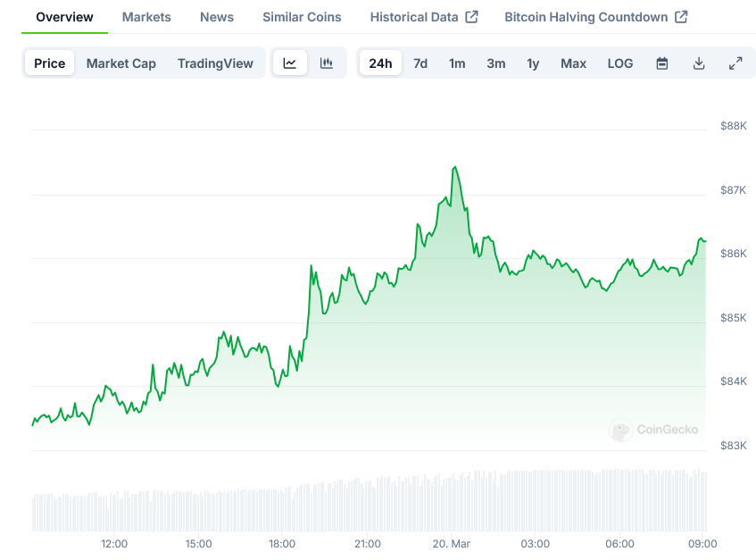Screen dimensions: 756x560
Task: Toggle the LOG scale option
Action: coord(620,63)
